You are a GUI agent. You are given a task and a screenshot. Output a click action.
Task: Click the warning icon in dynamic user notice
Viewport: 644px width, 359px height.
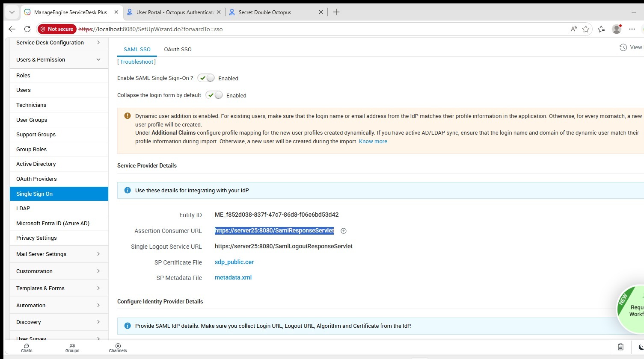[x=127, y=116]
